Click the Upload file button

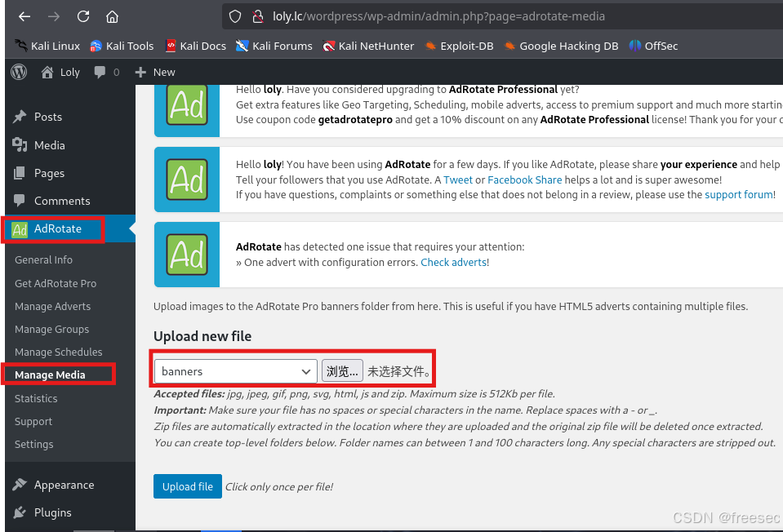188,486
